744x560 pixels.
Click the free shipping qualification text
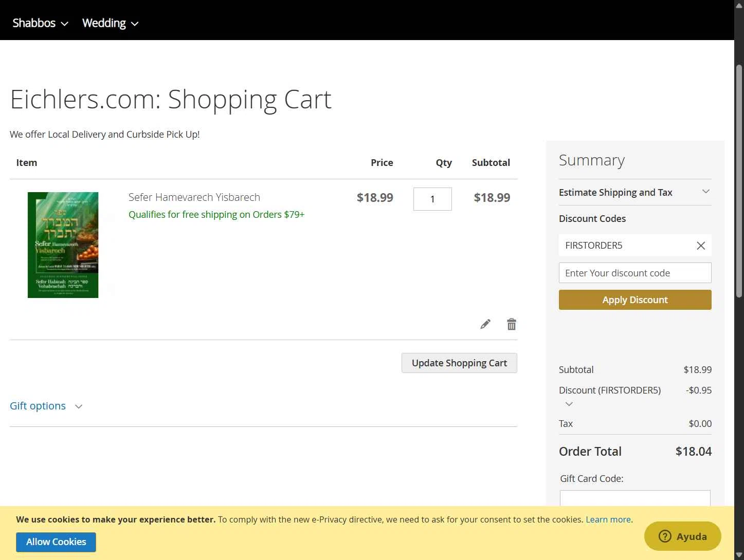pos(216,214)
